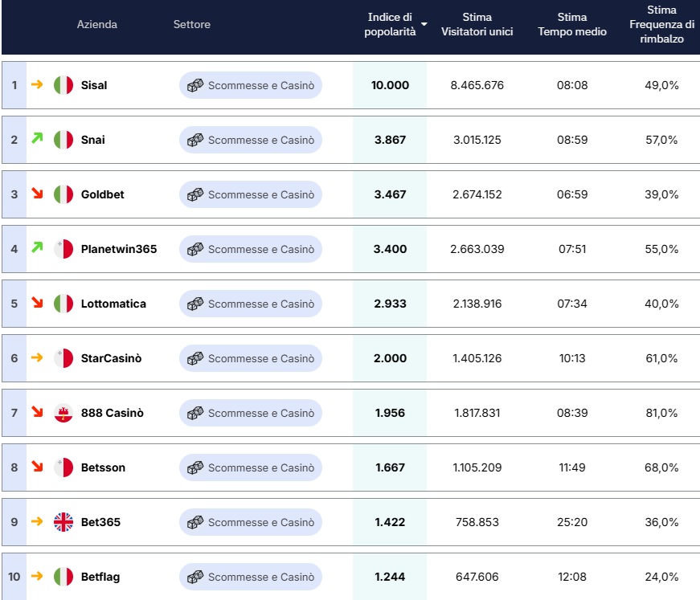Click Scommesse e Casinò tag in 888 Casinò row
Image resolution: width=700 pixels, height=600 pixels.
(x=251, y=413)
